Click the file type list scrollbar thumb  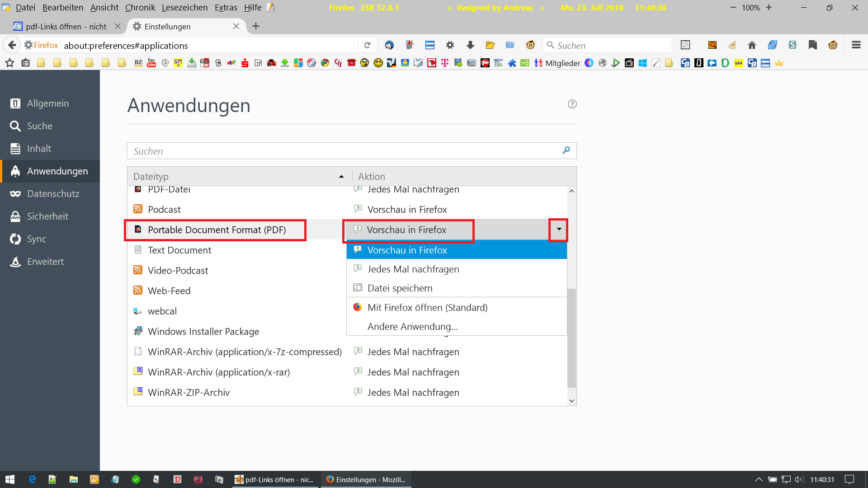point(571,338)
